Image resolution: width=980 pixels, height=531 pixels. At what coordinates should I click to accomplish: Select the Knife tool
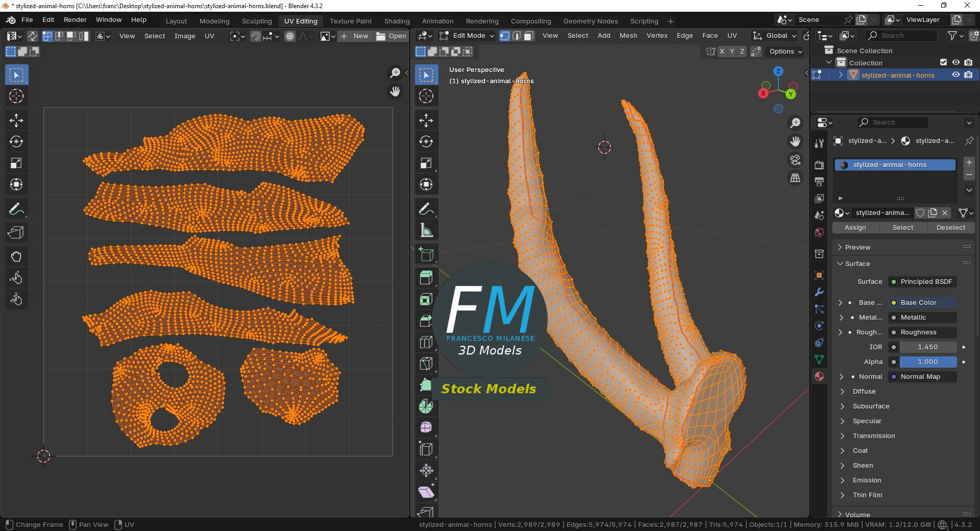[x=426, y=364]
